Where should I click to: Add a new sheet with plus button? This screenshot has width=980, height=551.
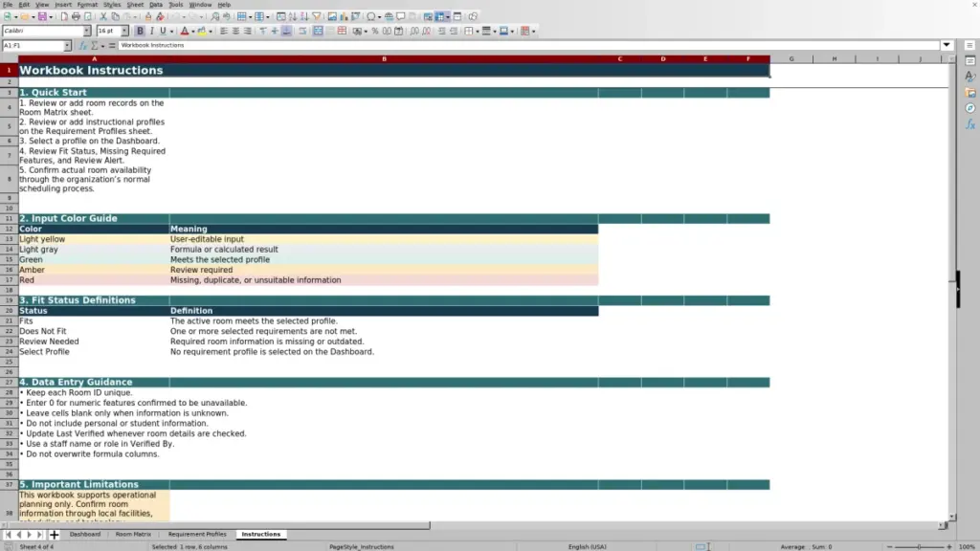tap(54, 534)
